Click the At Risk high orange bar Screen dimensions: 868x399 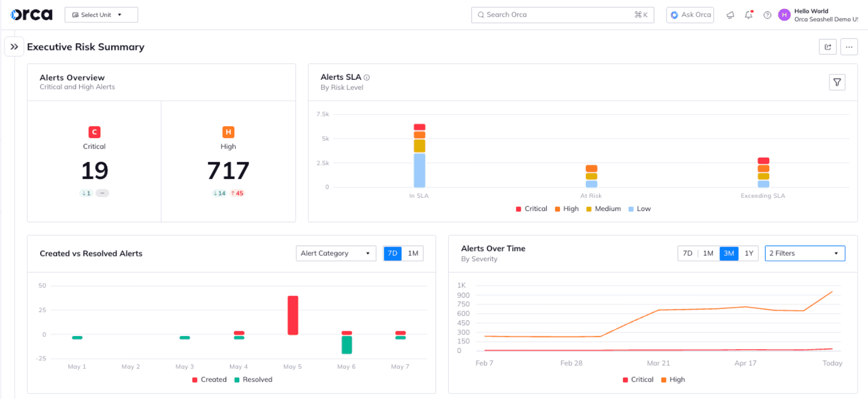coord(591,169)
